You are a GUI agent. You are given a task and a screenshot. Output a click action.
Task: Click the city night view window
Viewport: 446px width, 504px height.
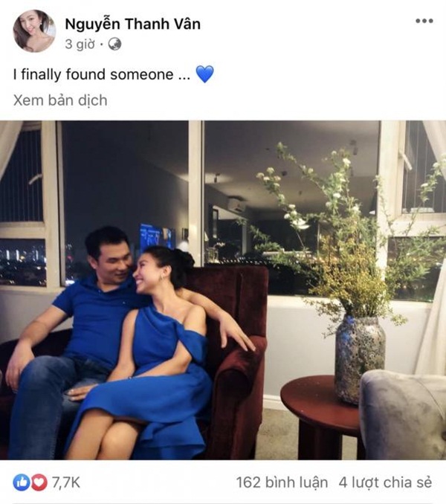(x=23, y=262)
